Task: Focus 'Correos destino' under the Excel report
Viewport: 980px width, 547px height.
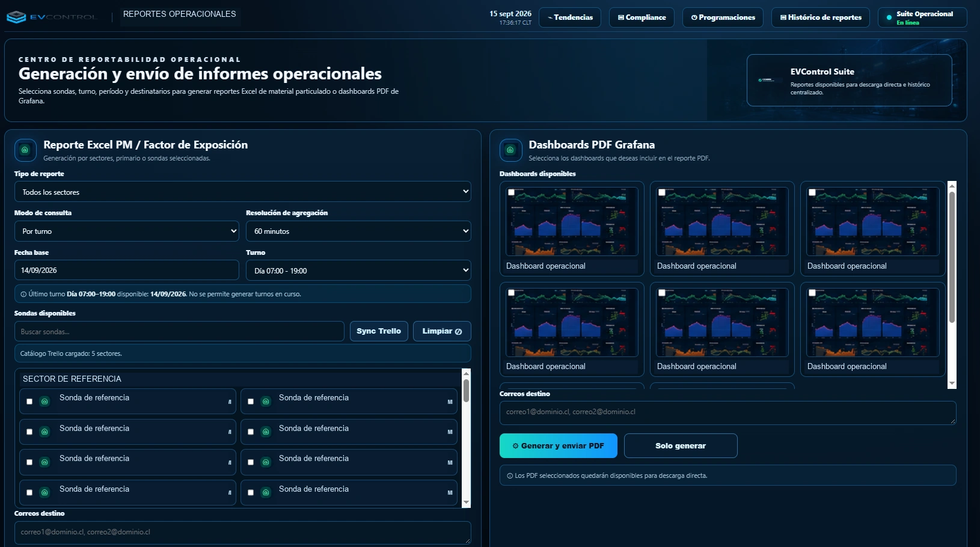Action: click(242, 533)
